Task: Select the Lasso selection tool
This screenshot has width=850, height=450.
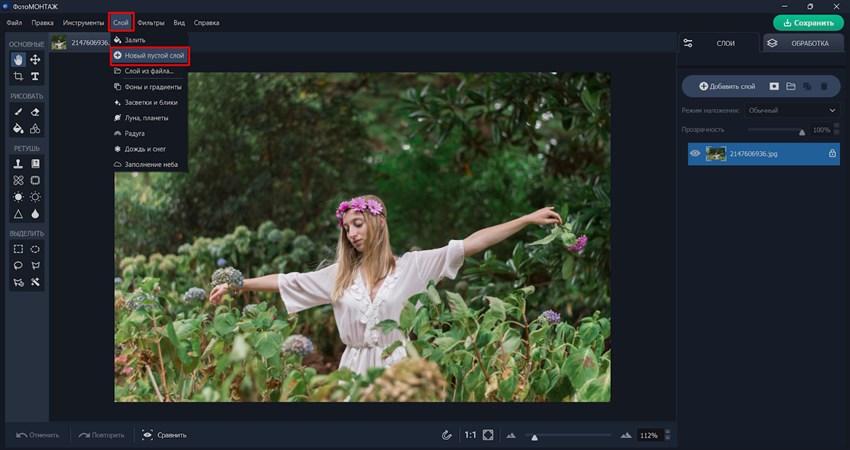Action: [18, 266]
